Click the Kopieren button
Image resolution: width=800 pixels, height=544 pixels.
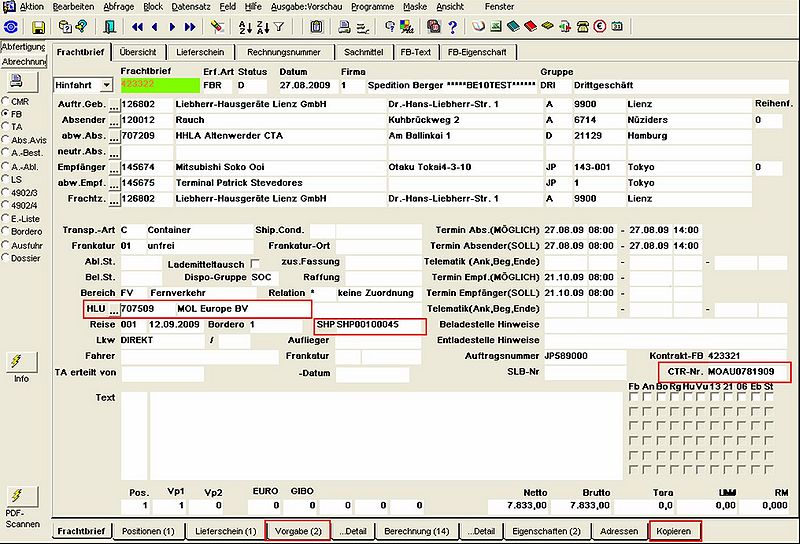(x=674, y=531)
